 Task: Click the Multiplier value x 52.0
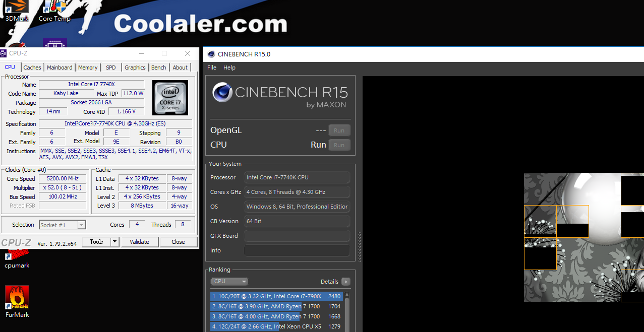pyautogui.click(x=64, y=188)
